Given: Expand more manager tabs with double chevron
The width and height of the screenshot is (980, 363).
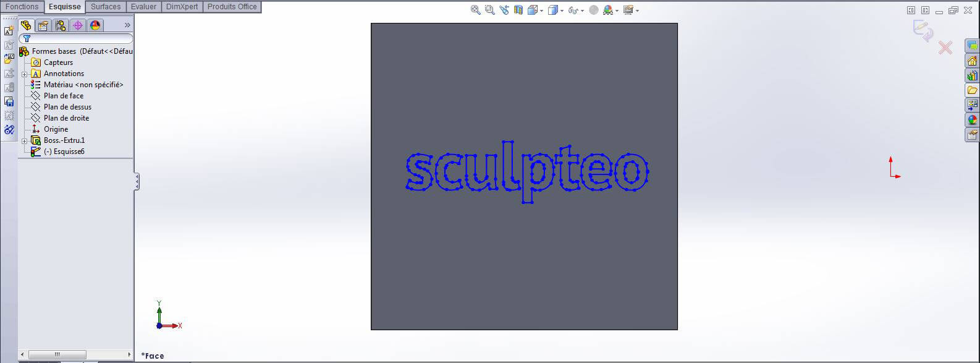Looking at the screenshot, I should [127, 25].
